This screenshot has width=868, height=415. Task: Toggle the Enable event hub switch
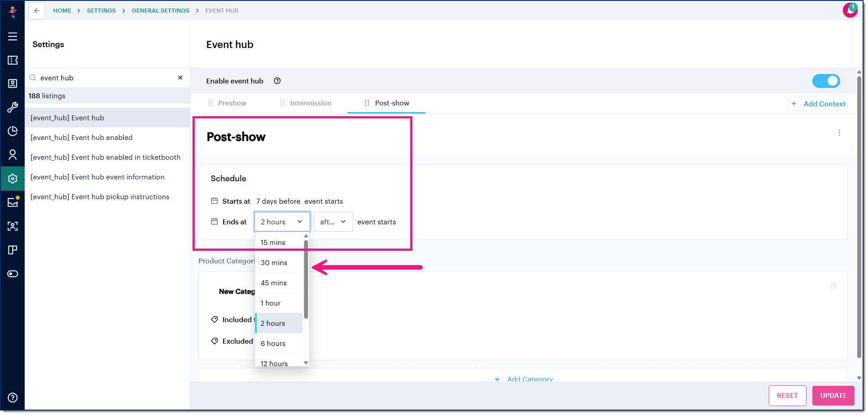(826, 81)
